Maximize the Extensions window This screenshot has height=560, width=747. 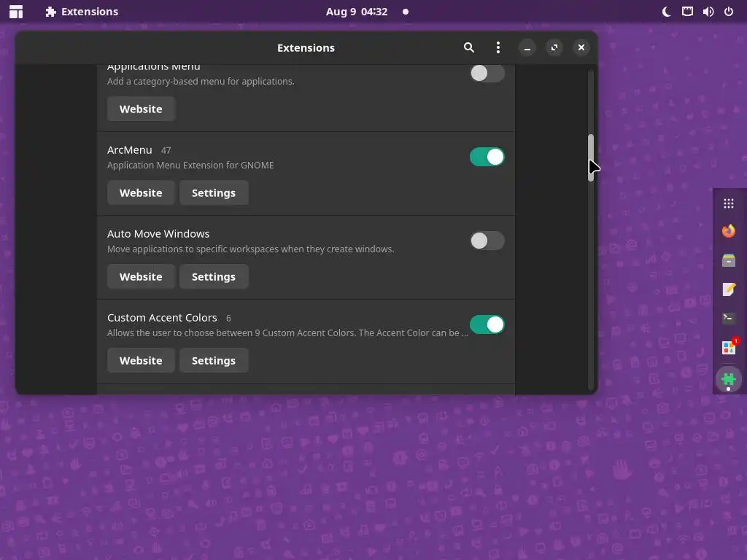(554, 47)
